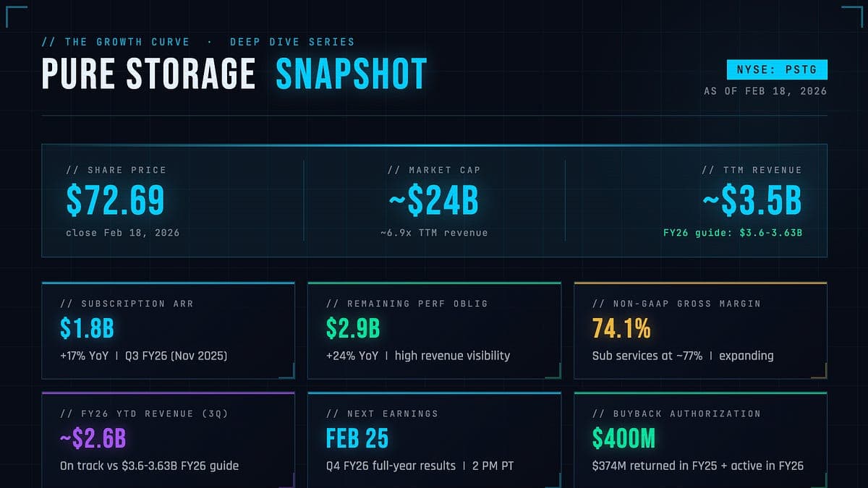This screenshot has width=868, height=488.
Task: Click the ~$24B market cap value
Action: pos(433,200)
